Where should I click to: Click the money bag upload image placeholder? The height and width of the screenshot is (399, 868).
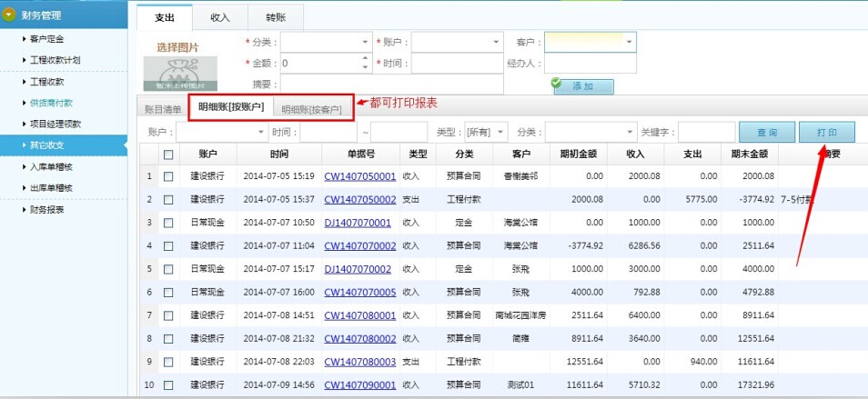click(x=180, y=73)
